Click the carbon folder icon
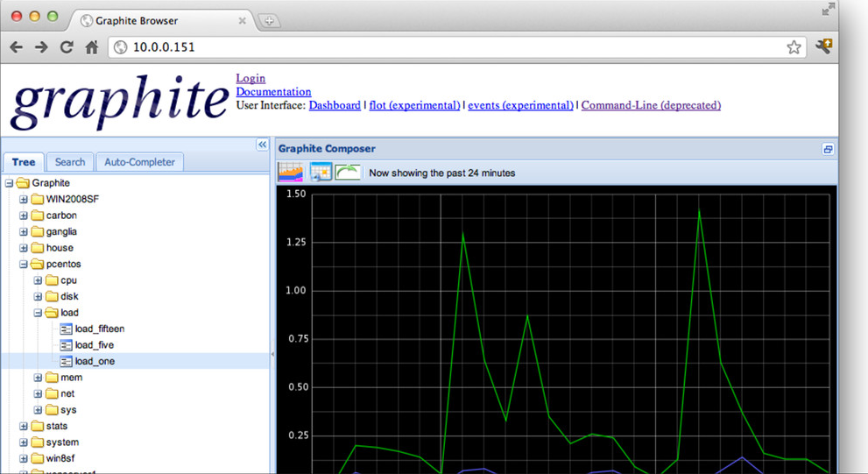Viewport: 868px width, 474px height. pos(37,215)
